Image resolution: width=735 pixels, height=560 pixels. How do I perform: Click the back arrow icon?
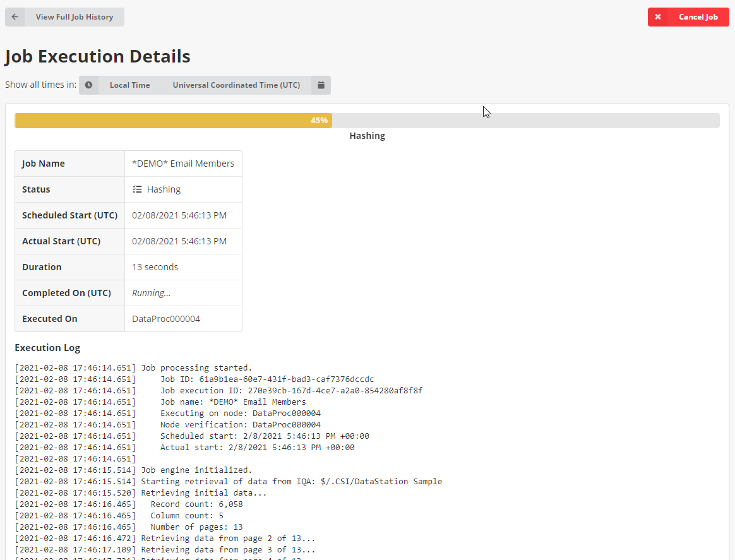15,17
